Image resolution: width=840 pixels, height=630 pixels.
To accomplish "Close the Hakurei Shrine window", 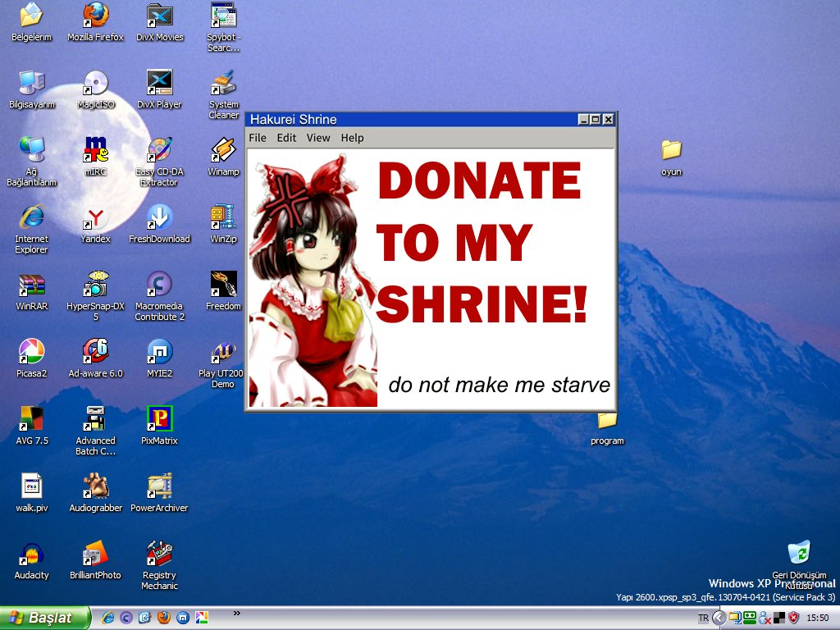I will point(608,120).
